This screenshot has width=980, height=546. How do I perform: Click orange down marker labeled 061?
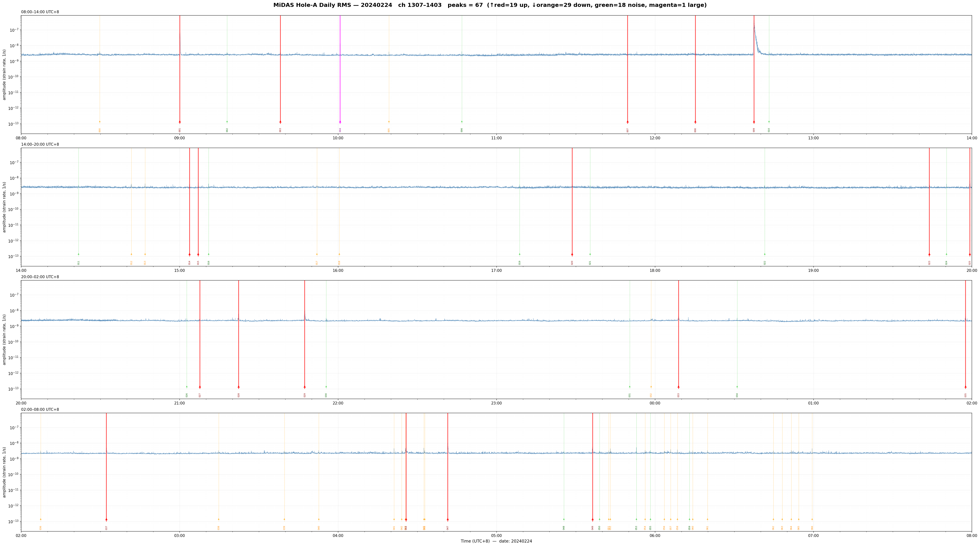pyautogui.click(x=708, y=519)
